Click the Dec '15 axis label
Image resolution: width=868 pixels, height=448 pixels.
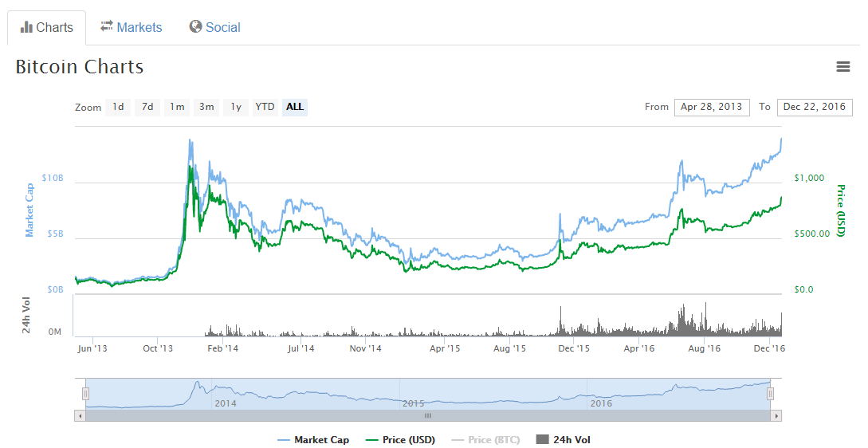pyautogui.click(x=574, y=348)
